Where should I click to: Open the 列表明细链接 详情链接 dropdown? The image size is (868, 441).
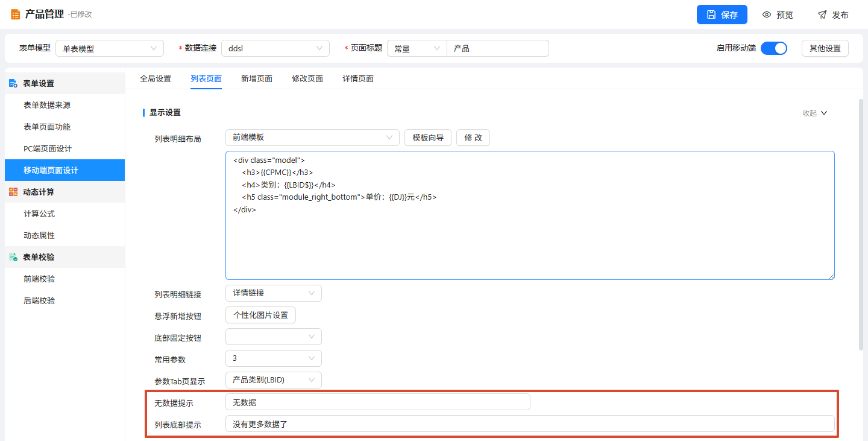click(274, 293)
